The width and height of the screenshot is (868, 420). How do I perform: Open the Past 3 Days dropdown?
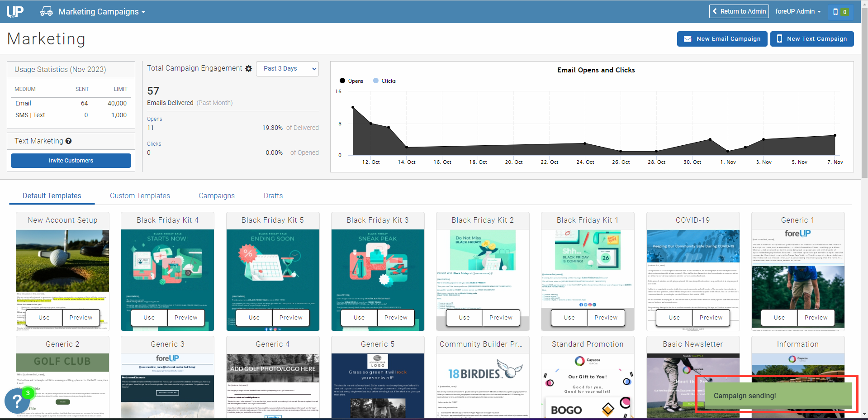[287, 69]
